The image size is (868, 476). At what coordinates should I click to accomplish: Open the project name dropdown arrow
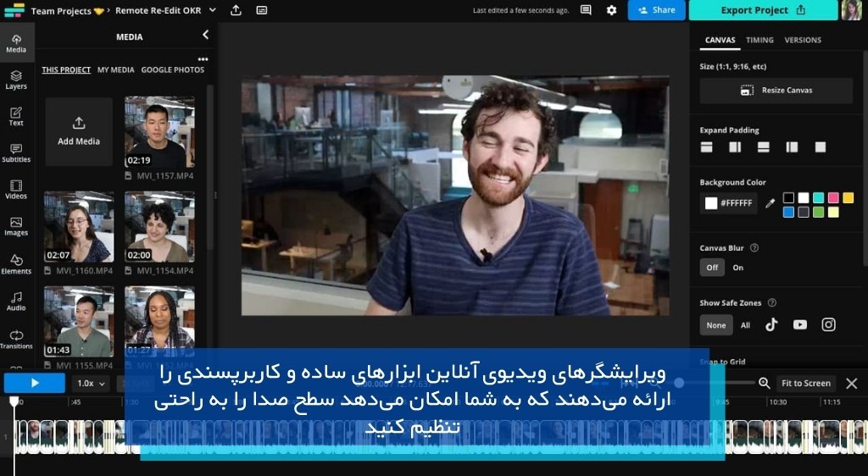(213, 10)
